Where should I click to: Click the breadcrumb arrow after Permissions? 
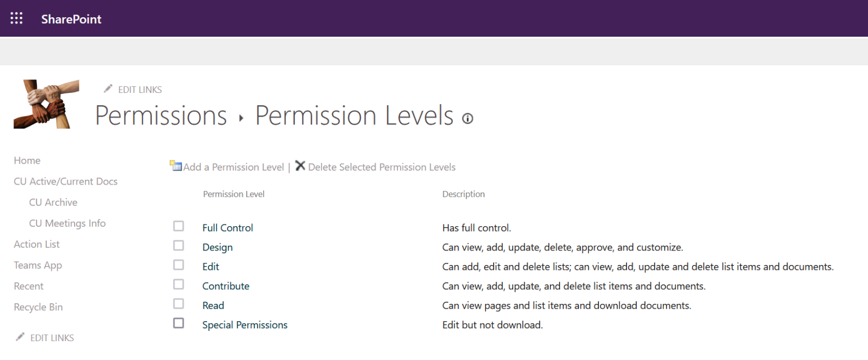coord(241,118)
